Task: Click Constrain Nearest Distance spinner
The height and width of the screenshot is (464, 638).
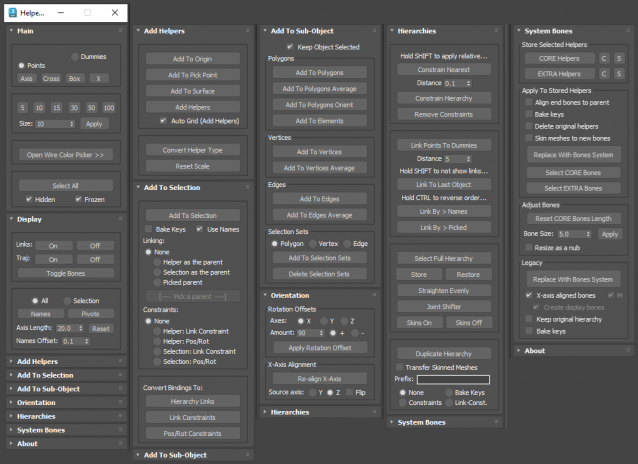Action: pos(468,83)
